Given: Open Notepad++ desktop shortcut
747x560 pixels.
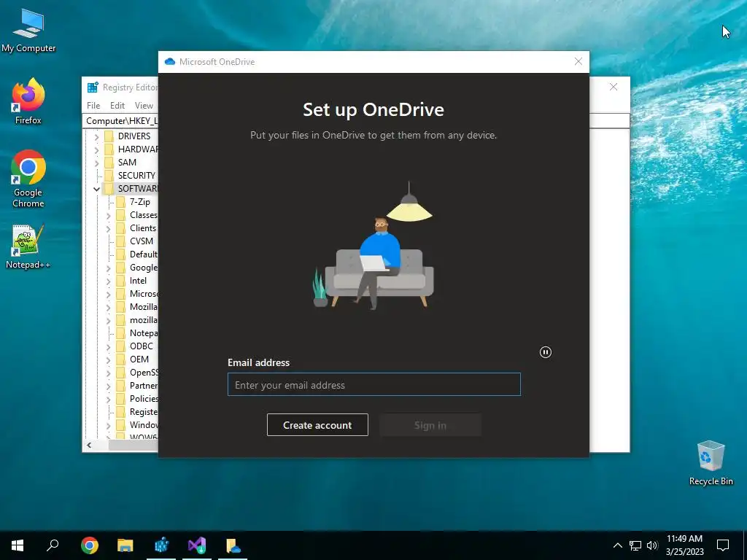Looking at the screenshot, I should (28, 246).
